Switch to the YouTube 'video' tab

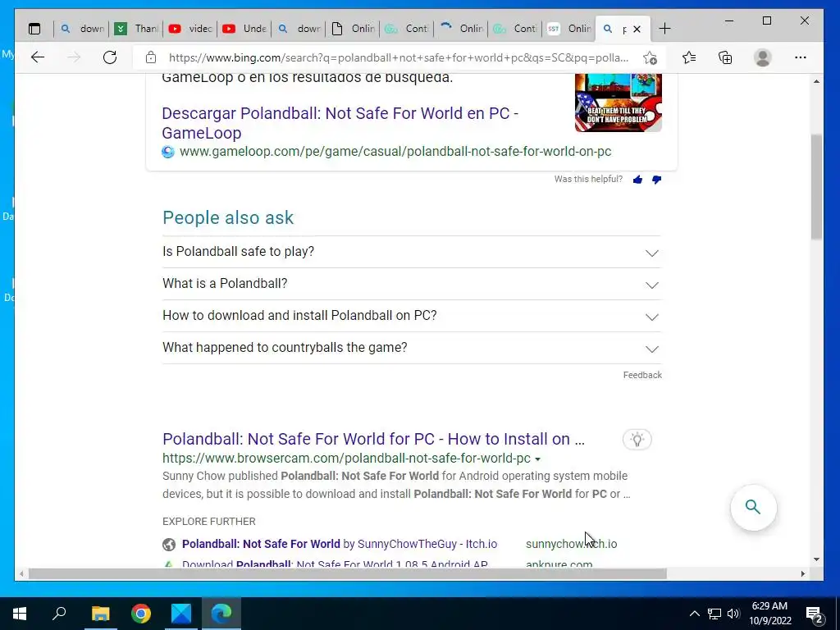click(x=190, y=29)
